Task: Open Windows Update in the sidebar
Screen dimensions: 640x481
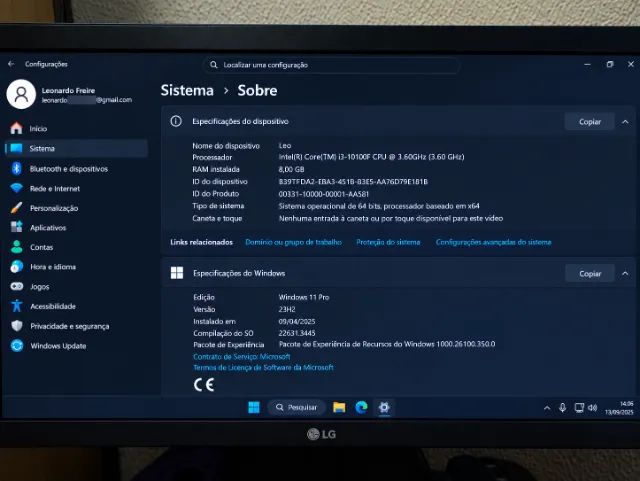Action: tap(77, 346)
